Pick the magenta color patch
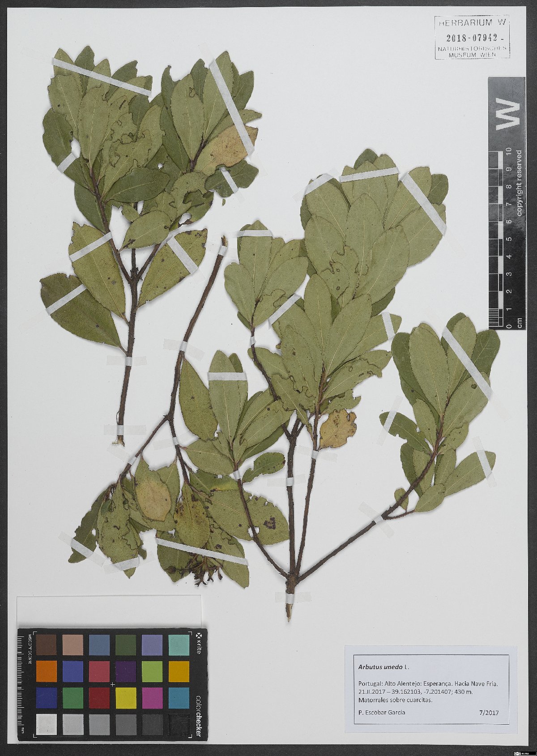This screenshot has height=756, width=537. 152,698
